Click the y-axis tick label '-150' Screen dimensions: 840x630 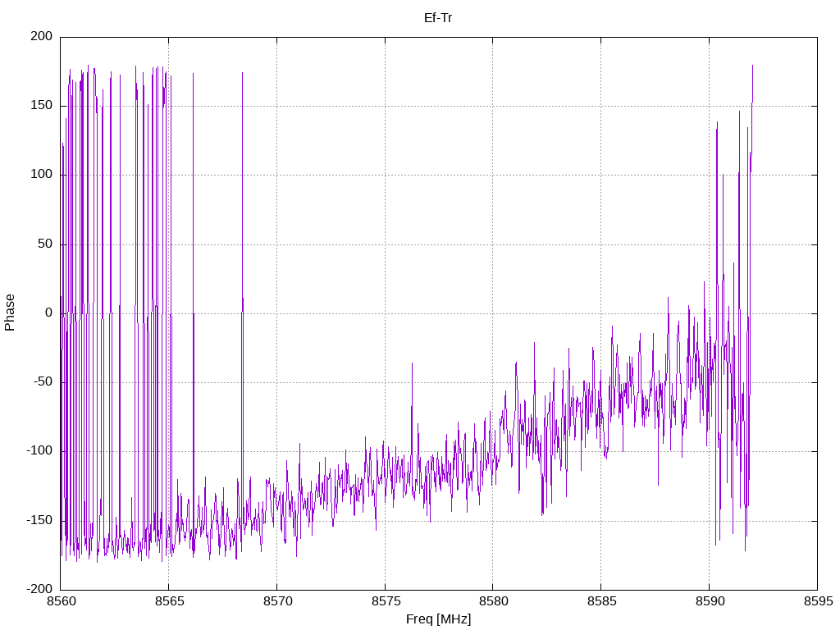(39, 520)
